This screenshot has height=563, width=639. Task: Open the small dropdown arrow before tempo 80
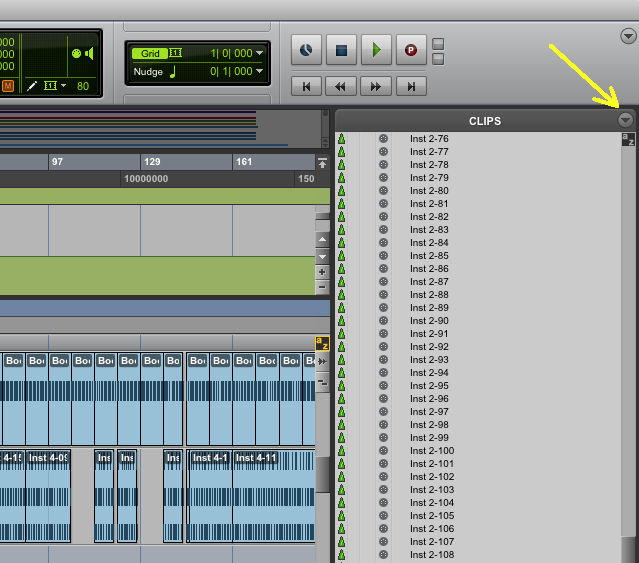tap(63, 86)
